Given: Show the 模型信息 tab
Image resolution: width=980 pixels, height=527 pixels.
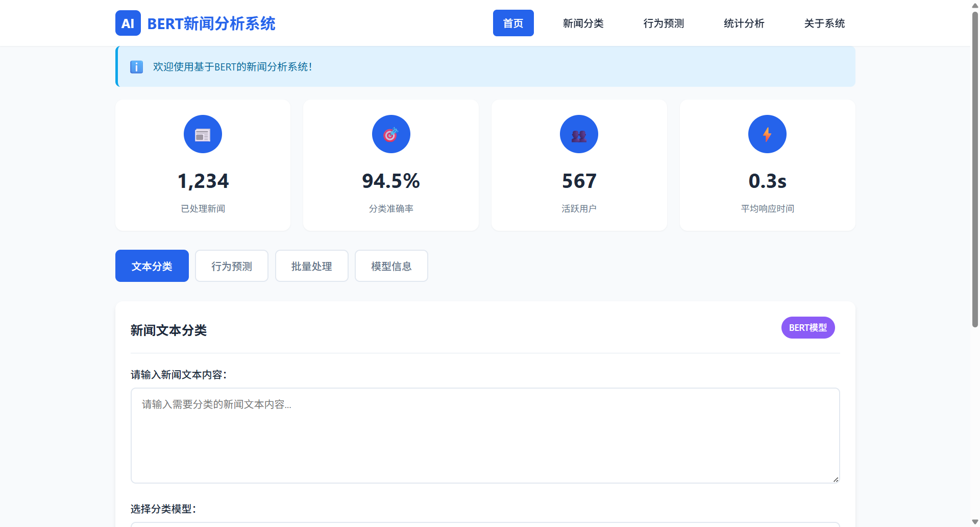Looking at the screenshot, I should pos(391,266).
